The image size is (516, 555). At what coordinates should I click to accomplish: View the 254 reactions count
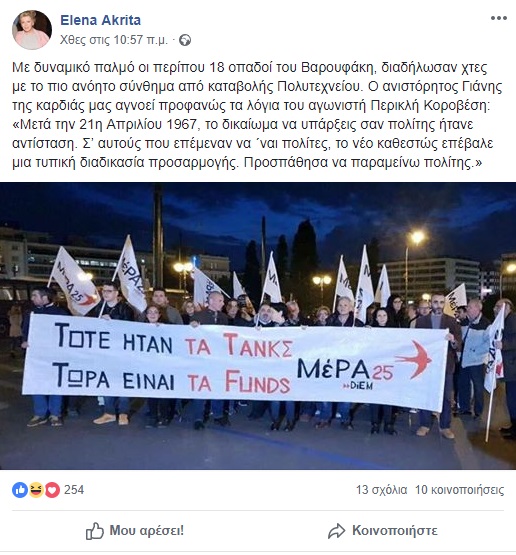[x=74, y=490]
